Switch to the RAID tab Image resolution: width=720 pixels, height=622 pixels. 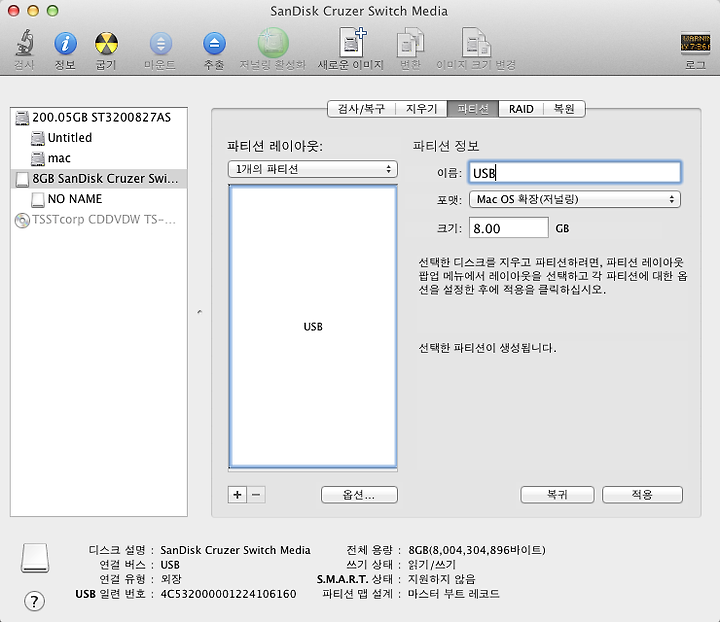521,109
